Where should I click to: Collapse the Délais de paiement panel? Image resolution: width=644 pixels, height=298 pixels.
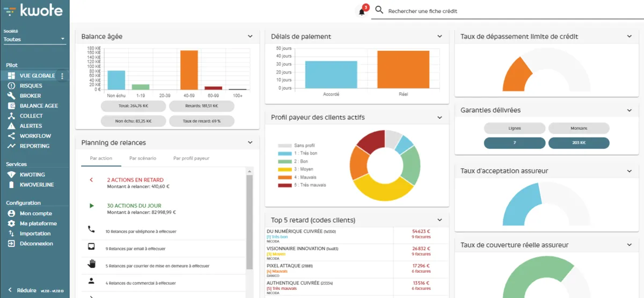[440, 37]
